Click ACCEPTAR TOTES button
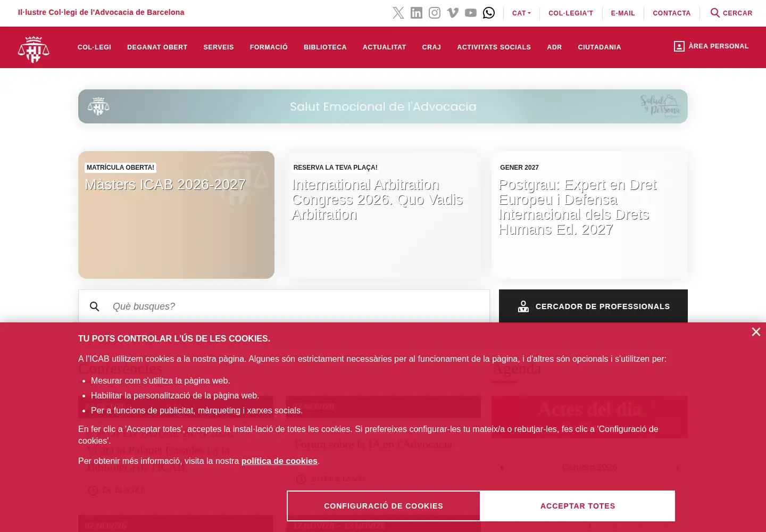This screenshot has height=532, width=766. click(578, 506)
